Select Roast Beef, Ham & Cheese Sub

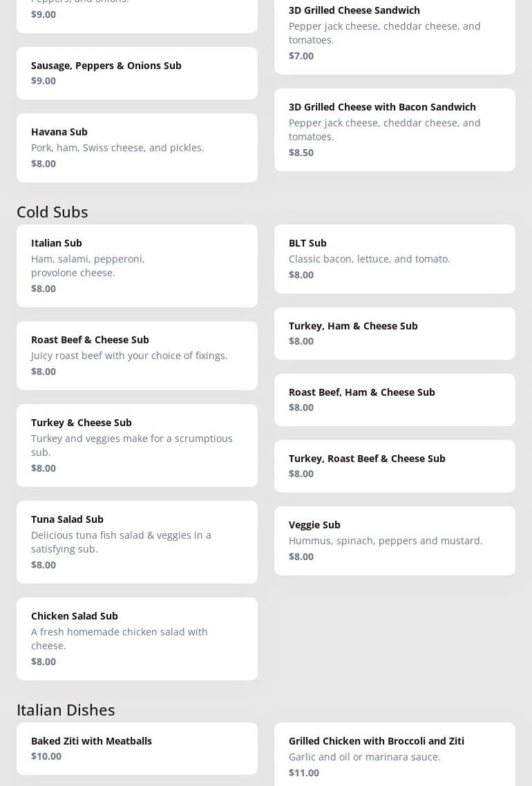click(x=394, y=399)
